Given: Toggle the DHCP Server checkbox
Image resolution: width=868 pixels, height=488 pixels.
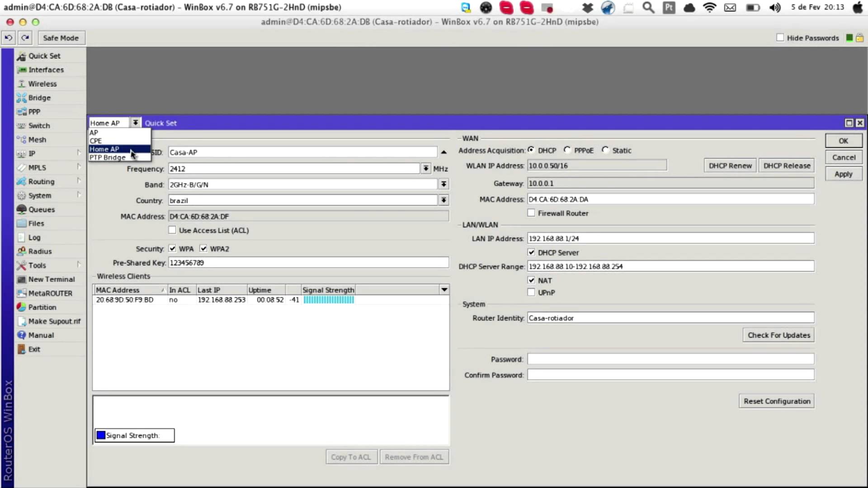Looking at the screenshot, I should [x=531, y=252].
